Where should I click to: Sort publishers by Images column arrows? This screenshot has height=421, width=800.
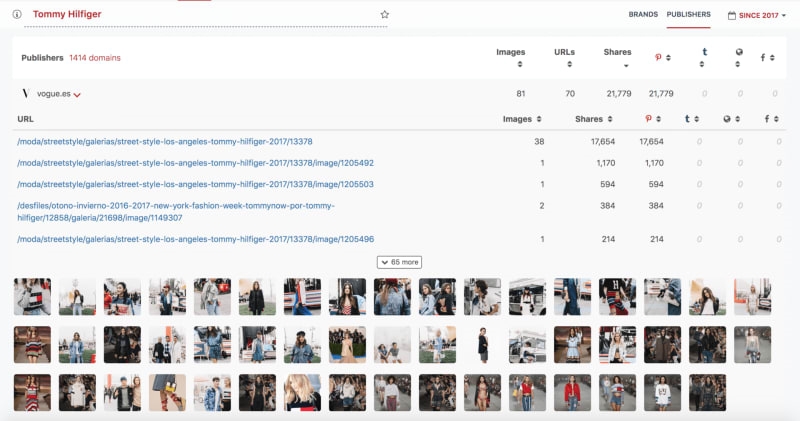pyautogui.click(x=519, y=64)
